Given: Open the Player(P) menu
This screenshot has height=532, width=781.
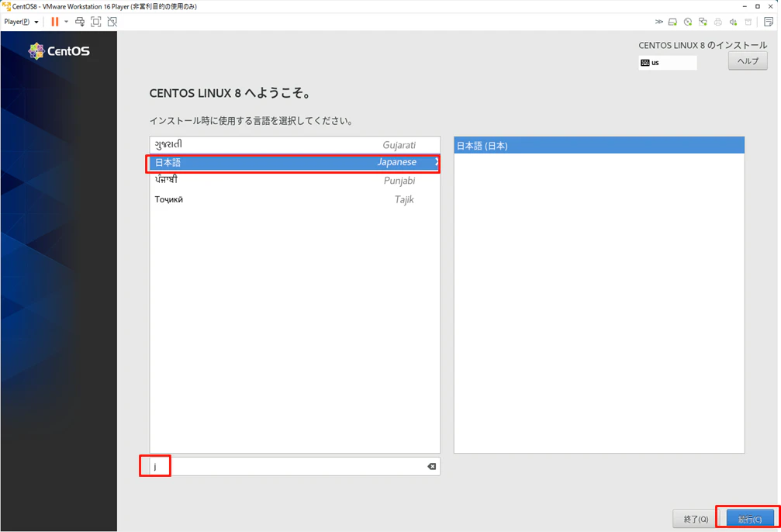Looking at the screenshot, I should [x=21, y=22].
